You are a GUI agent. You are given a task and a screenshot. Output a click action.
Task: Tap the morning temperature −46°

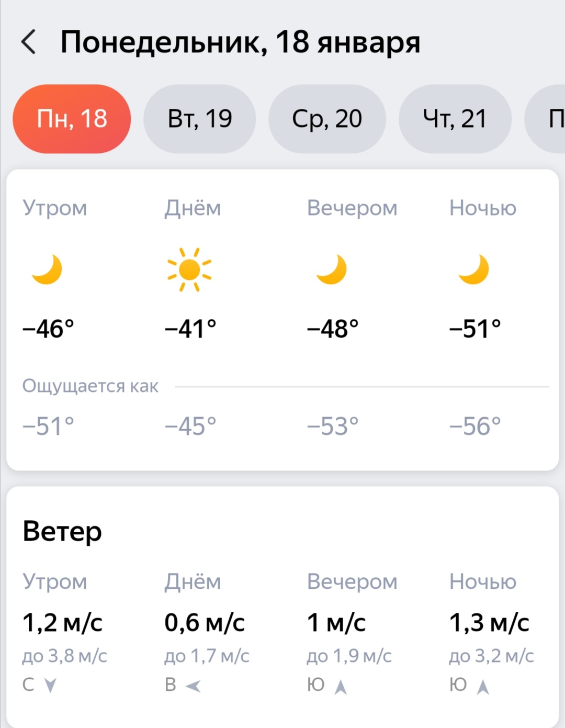point(48,329)
